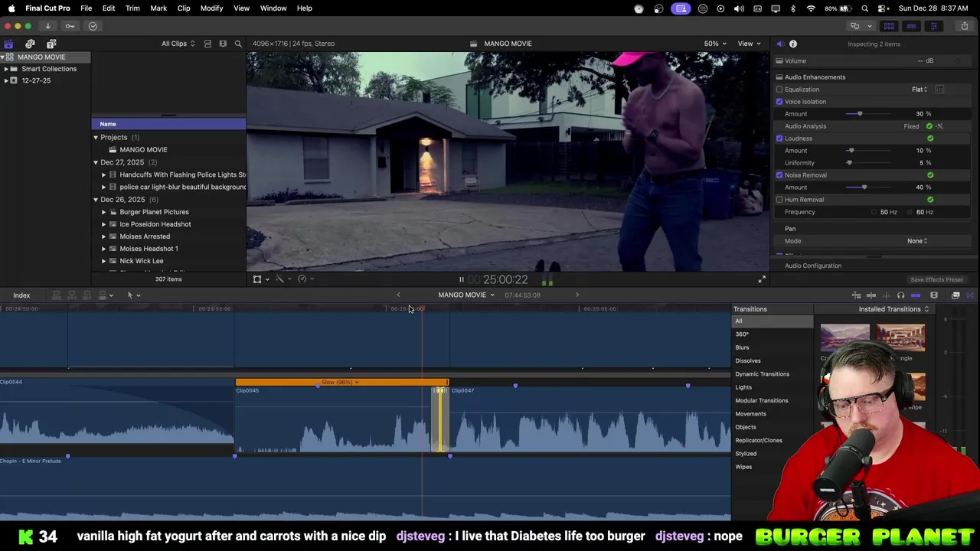Open the viewer 50% zoom dropdown
Viewport: 980px width, 551px height.
click(x=715, y=44)
